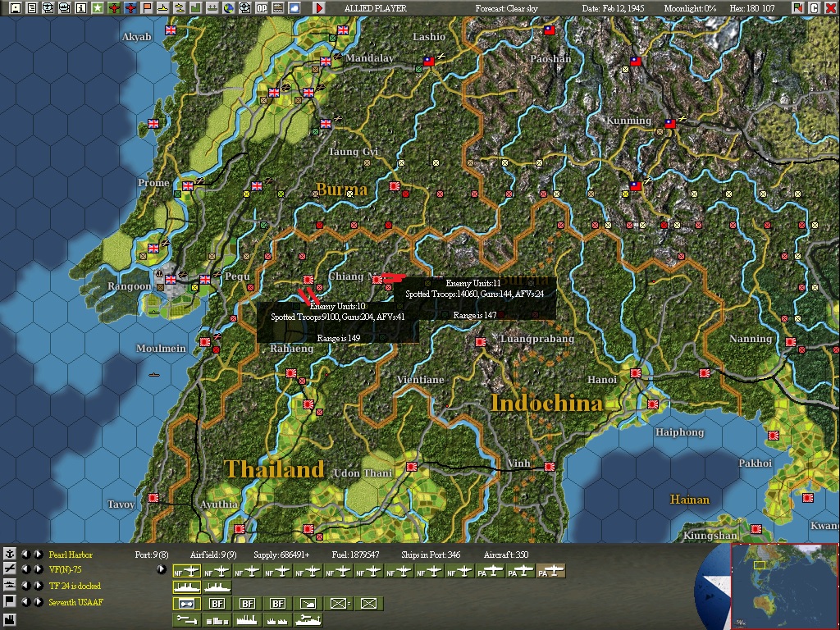Click the red arrow end turn button
Viewport: 840px width, 630px height.
[319, 8]
